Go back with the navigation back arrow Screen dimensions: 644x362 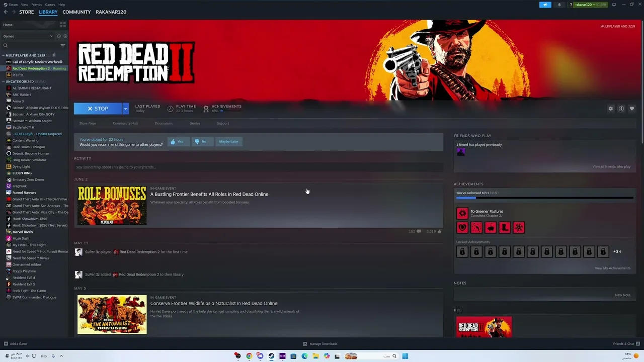click(5, 12)
